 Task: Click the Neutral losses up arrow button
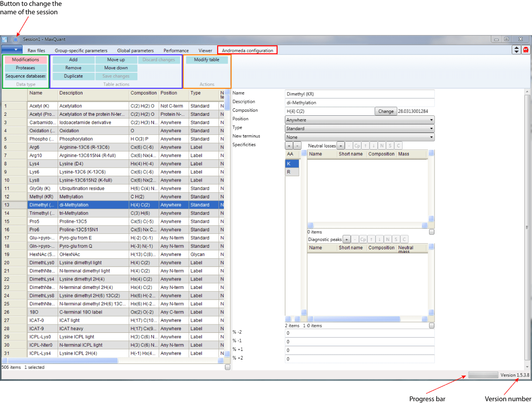[366, 146]
